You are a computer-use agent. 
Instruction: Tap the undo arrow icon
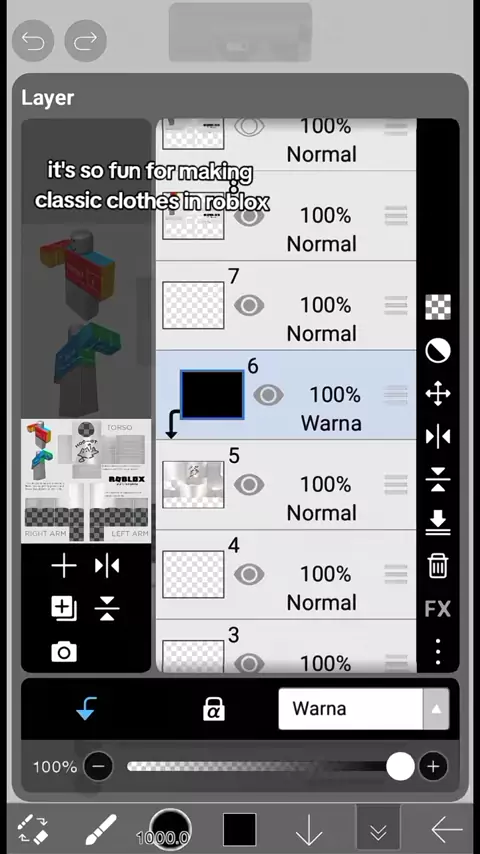(x=33, y=40)
